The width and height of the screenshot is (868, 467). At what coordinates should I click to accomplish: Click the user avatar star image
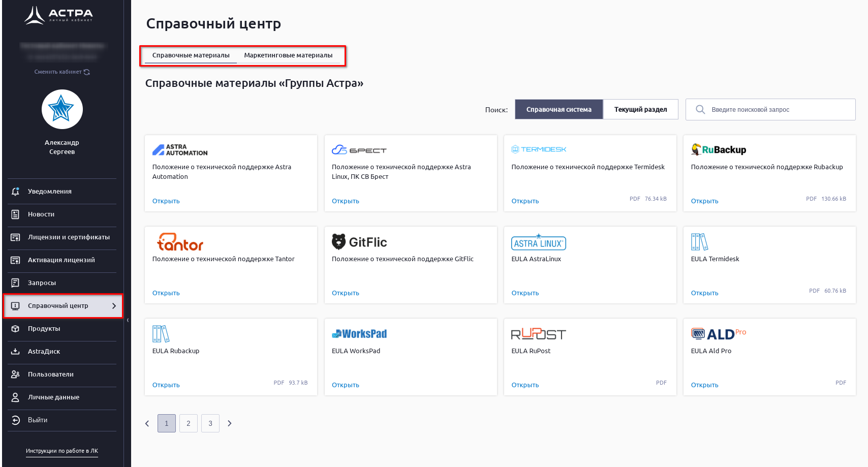tap(62, 109)
